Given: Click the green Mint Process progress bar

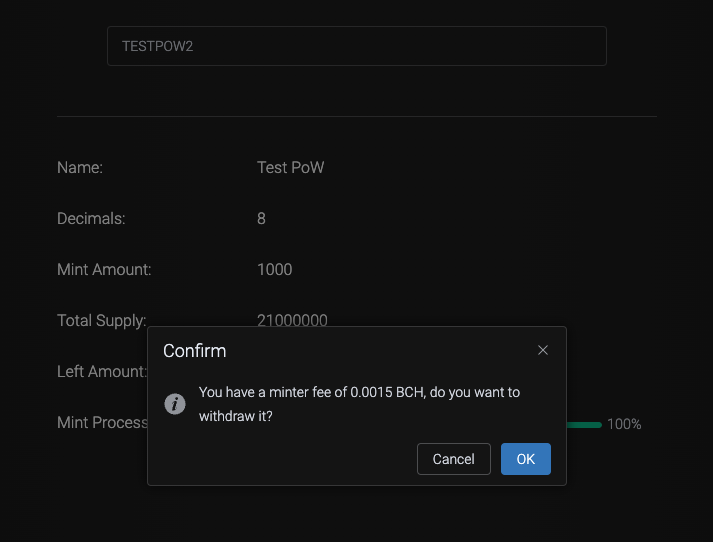Looking at the screenshot, I should (584, 424).
